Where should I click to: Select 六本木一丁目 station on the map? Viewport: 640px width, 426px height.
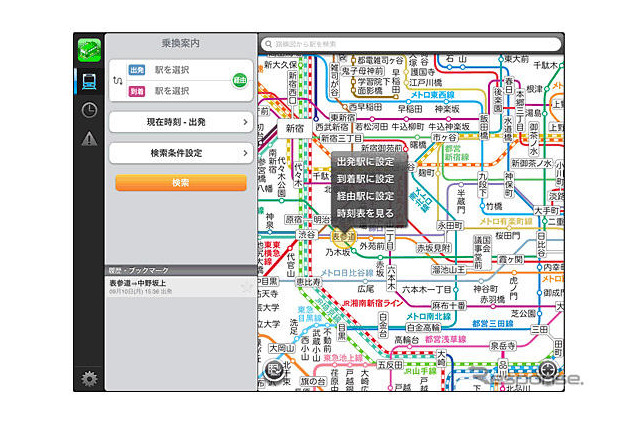(x=426, y=289)
